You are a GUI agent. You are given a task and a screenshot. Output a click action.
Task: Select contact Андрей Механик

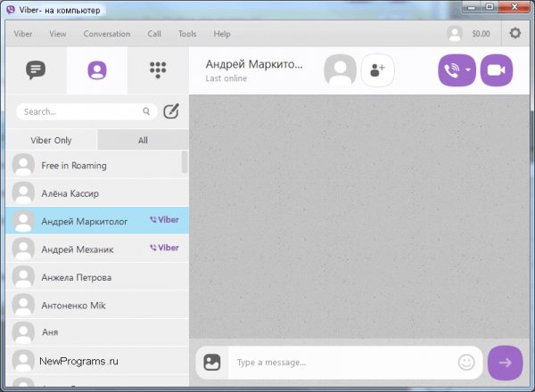pos(97,249)
